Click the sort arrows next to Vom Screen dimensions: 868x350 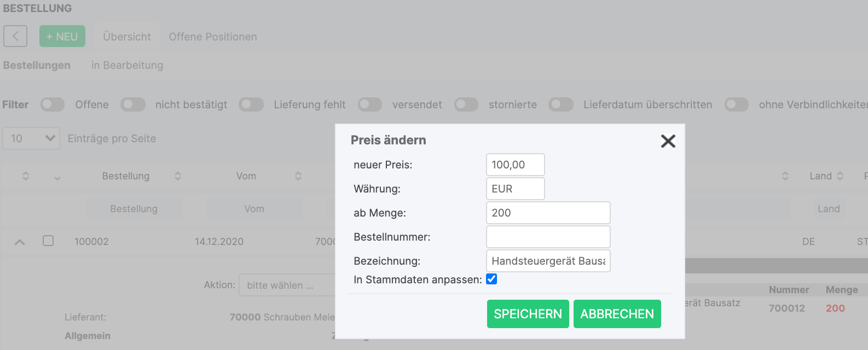pyautogui.click(x=298, y=176)
